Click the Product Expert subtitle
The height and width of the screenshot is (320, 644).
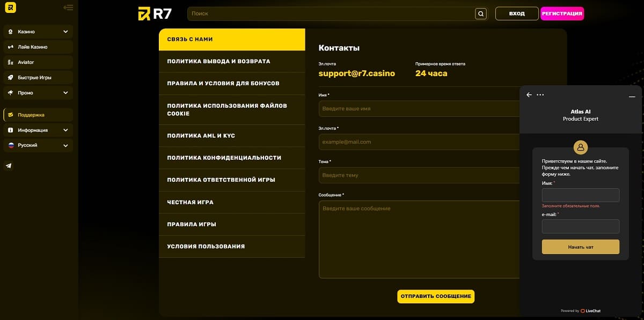[x=581, y=119]
